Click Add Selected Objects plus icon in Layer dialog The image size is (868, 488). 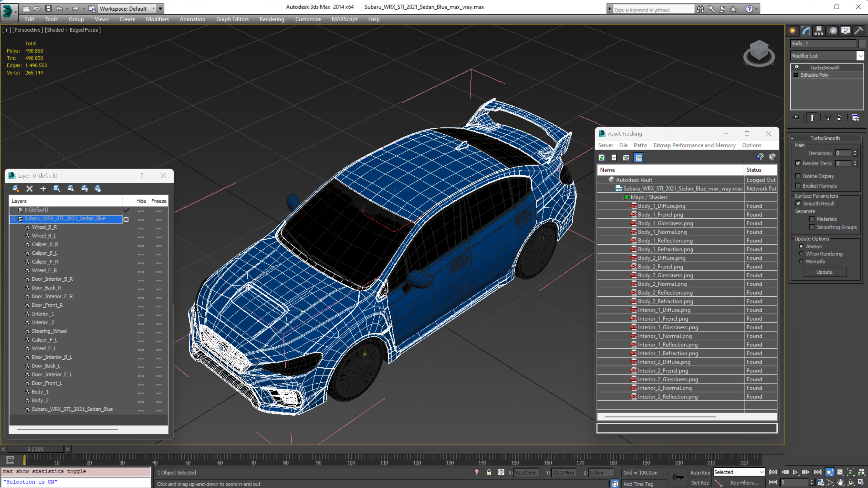pos(43,189)
